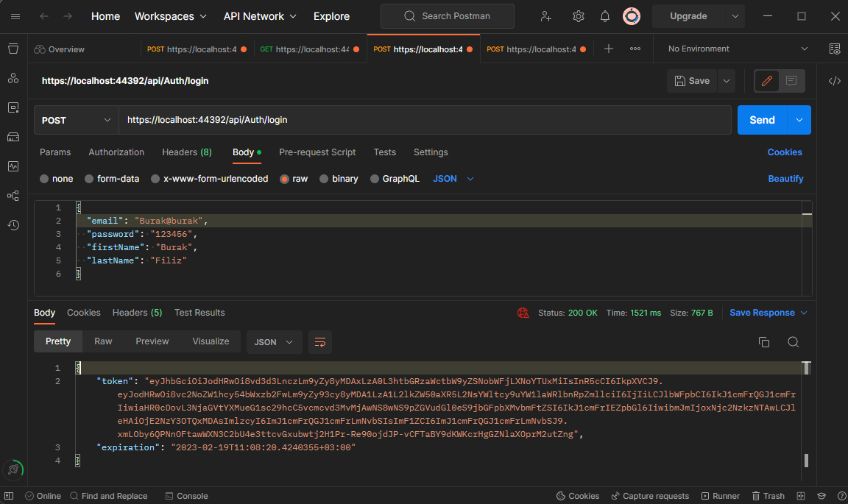
Task: Open the No Environment dropdown
Action: 734,47
